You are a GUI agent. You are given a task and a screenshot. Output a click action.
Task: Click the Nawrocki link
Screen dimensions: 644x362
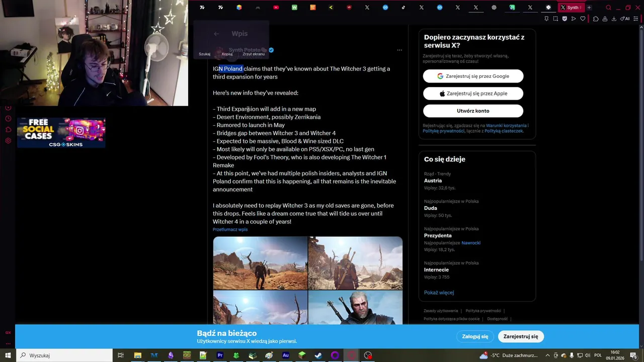pyautogui.click(x=471, y=243)
